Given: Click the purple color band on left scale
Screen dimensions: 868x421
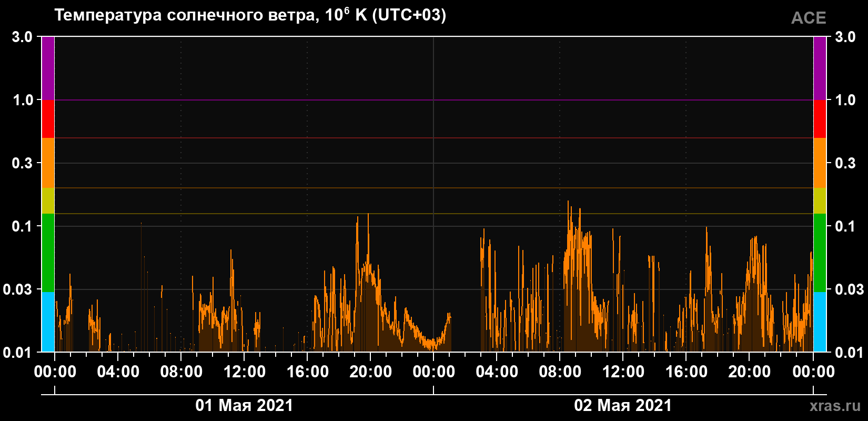Looking at the screenshot, I should point(48,68).
